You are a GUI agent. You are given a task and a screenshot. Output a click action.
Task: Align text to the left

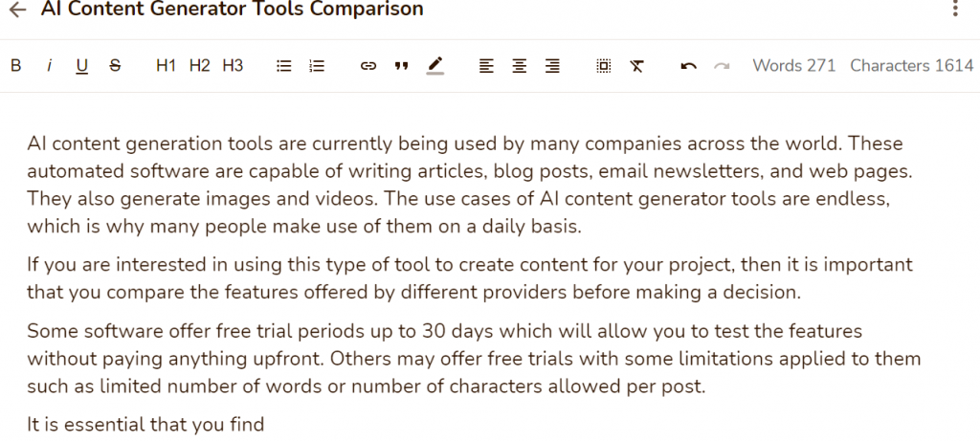[486, 66]
